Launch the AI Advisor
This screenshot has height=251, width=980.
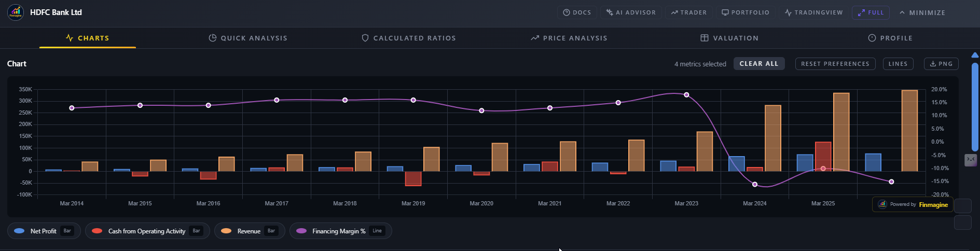pyautogui.click(x=631, y=12)
